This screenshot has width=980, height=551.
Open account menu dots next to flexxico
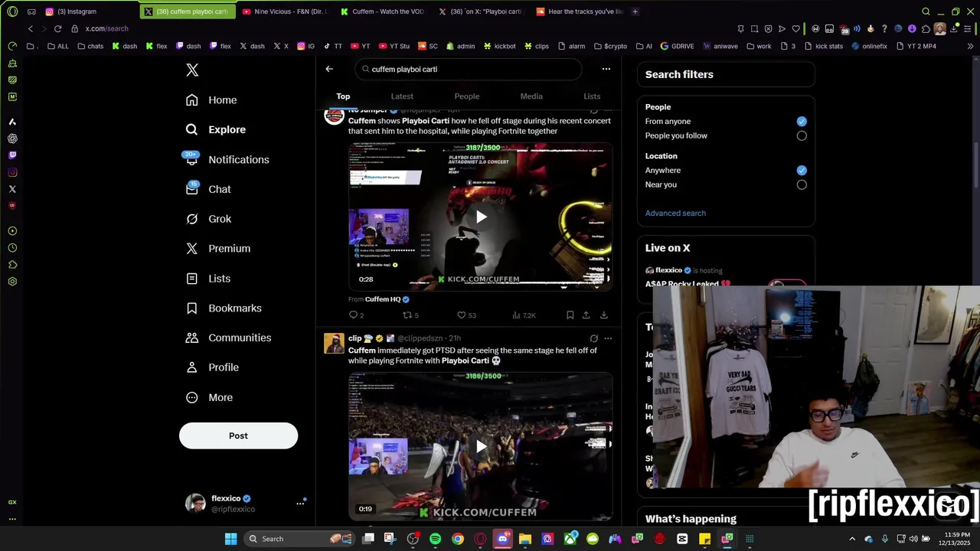pyautogui.click(x=300, y=503)
